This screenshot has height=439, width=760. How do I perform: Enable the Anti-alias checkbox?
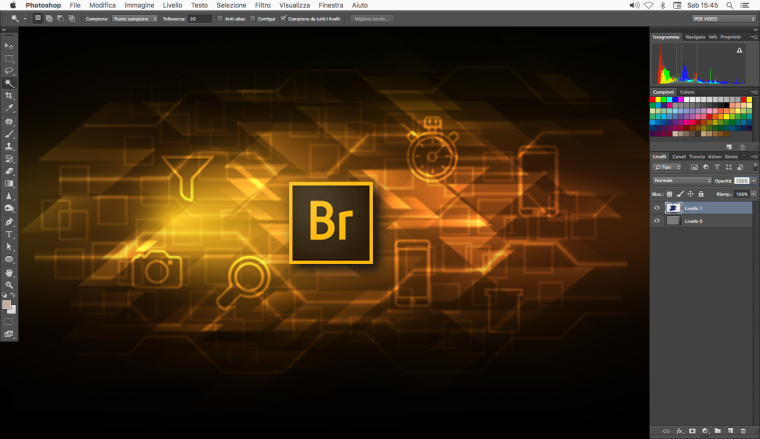(x=220, y=18)
